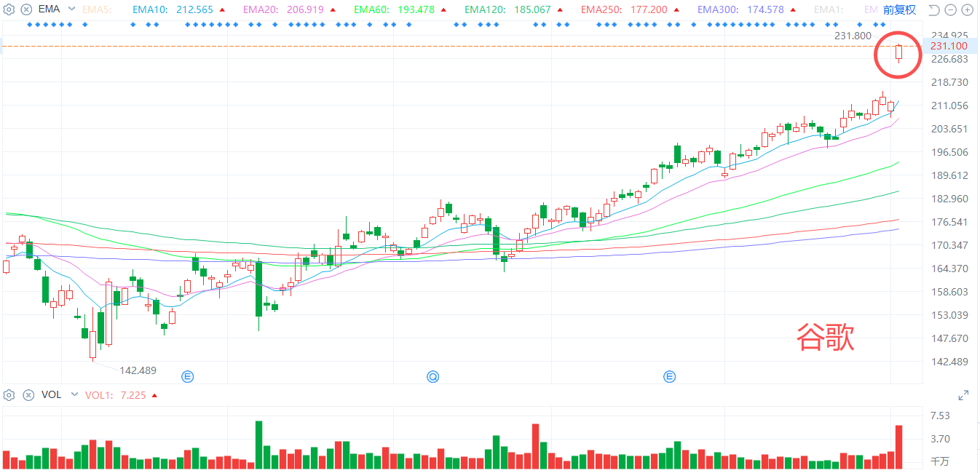Toggle the EMA120 line label
The height and width of the screenshot is (473, 980).
point(484,9)
